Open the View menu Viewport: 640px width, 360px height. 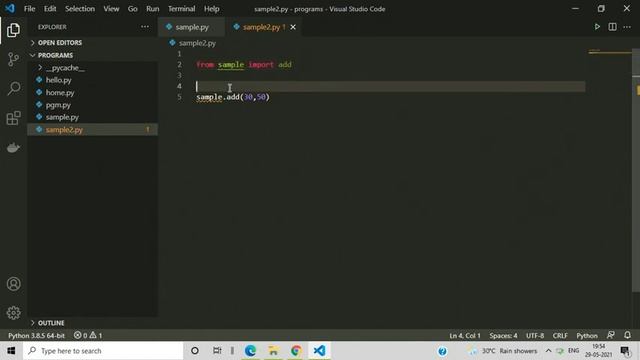pos(111,9)
